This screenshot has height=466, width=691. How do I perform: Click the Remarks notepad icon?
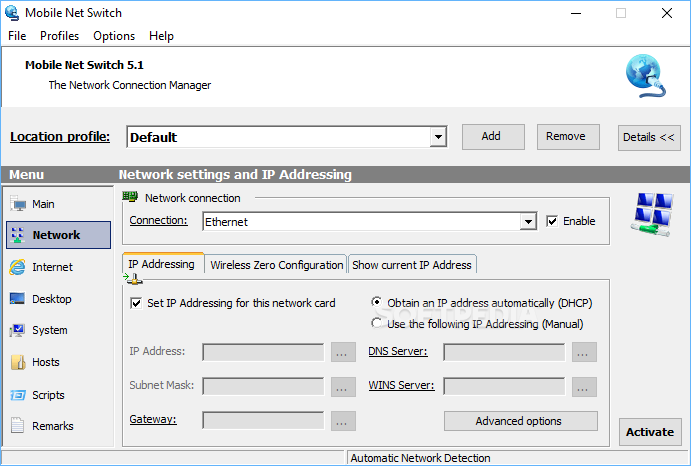tap(17, 426)
